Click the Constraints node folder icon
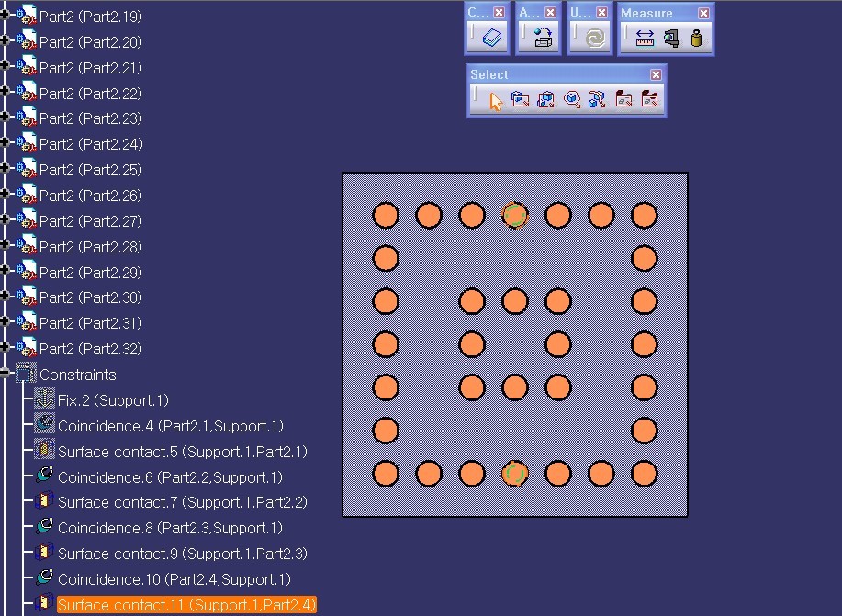842x616 pixels. [x=25, y=373]
